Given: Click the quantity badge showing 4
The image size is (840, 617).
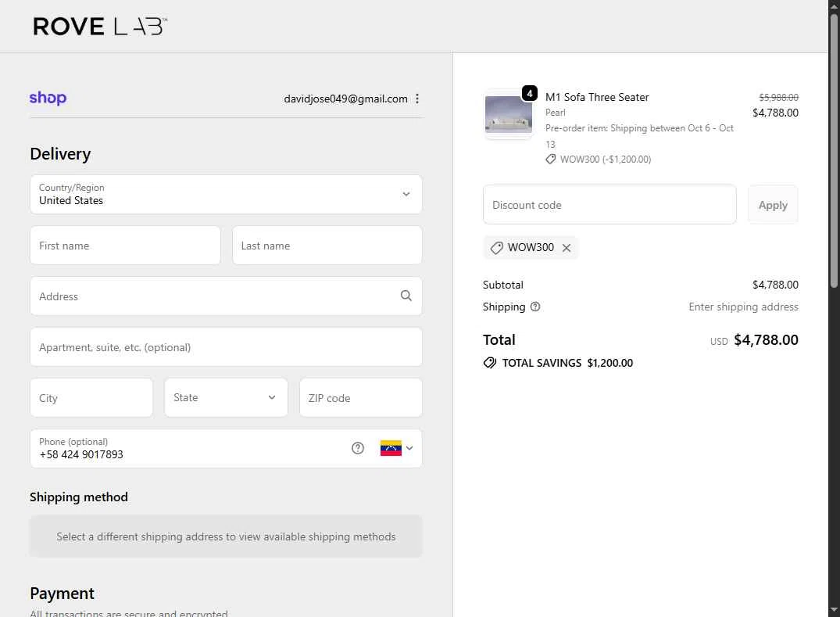Looking at the screenshot, I should (x=529, y=93).
